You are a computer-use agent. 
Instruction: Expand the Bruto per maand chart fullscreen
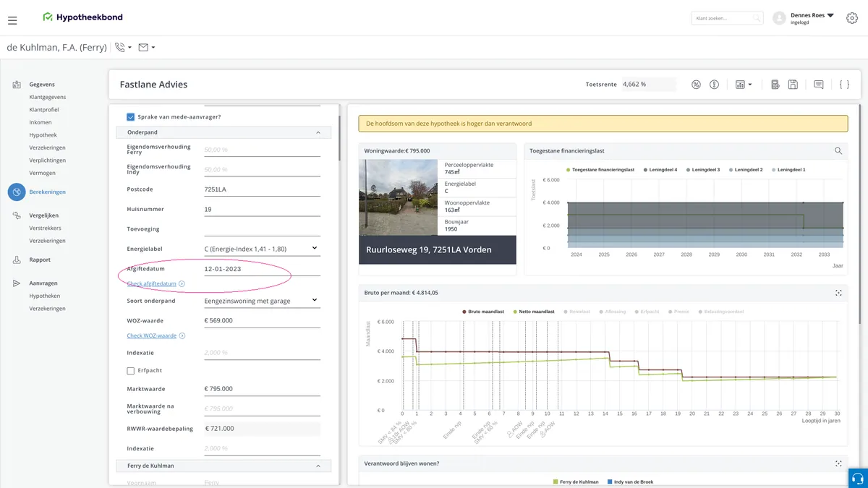pyautogui.click(x=838, y=293)
